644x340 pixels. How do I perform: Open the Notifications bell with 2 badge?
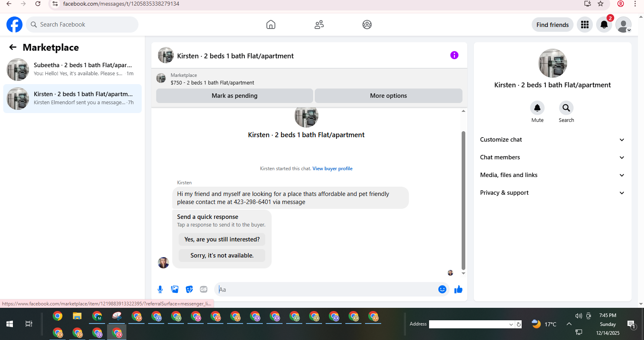tap(604, 25)
